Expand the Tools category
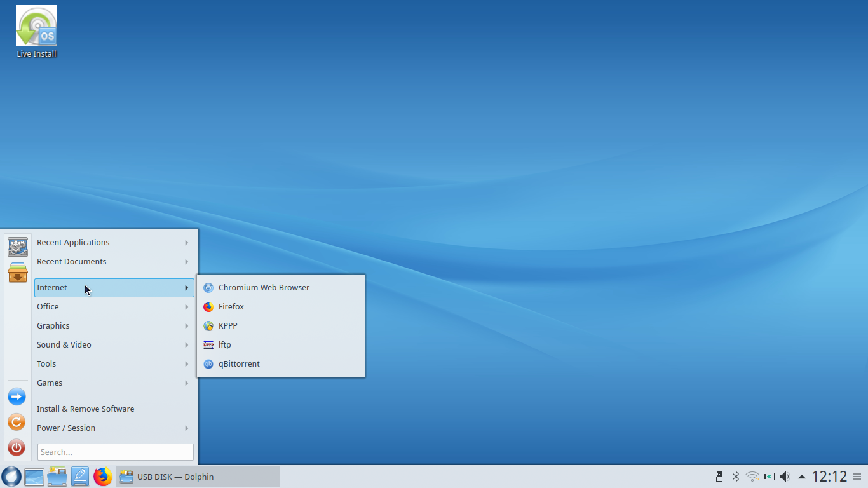Viewport: 868px width, 488px height. (x=114, y=364)
